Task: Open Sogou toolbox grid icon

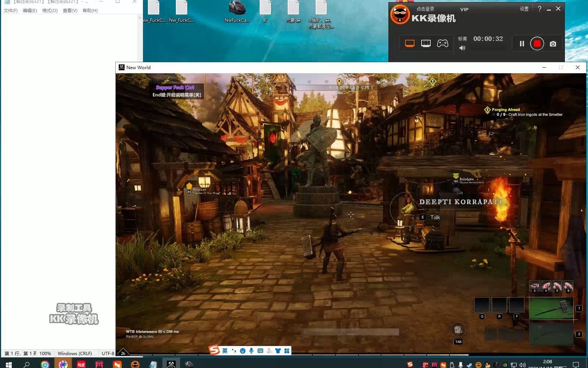Action: tap(287, 351)
